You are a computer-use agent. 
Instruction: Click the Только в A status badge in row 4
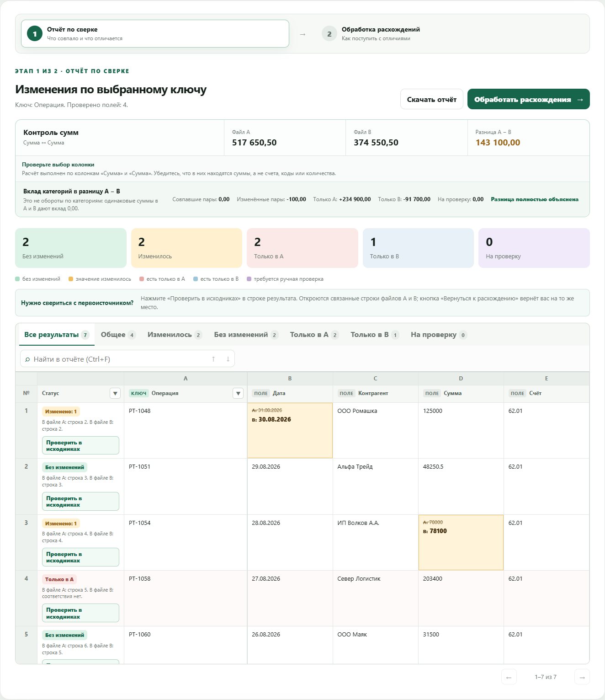59,579
